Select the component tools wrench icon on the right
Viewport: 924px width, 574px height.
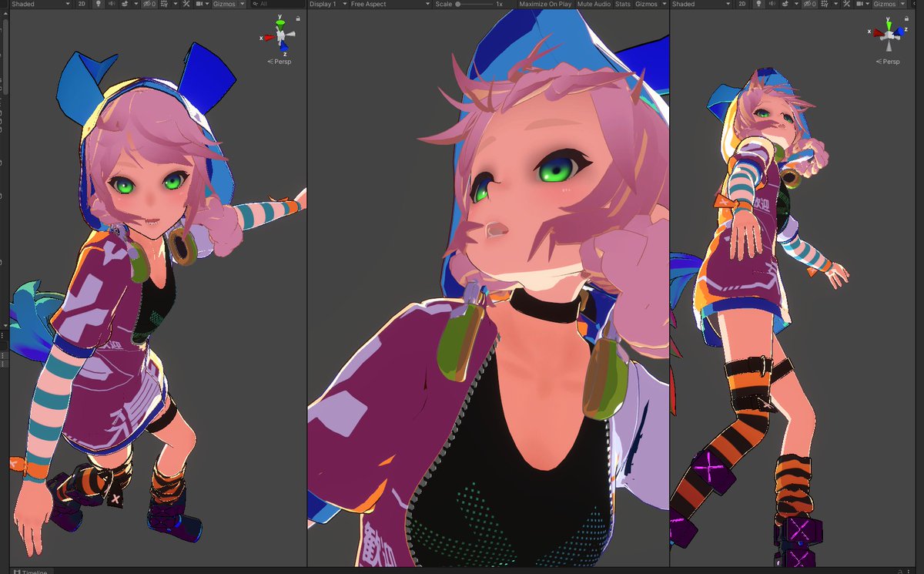click(x=845, y=4)
